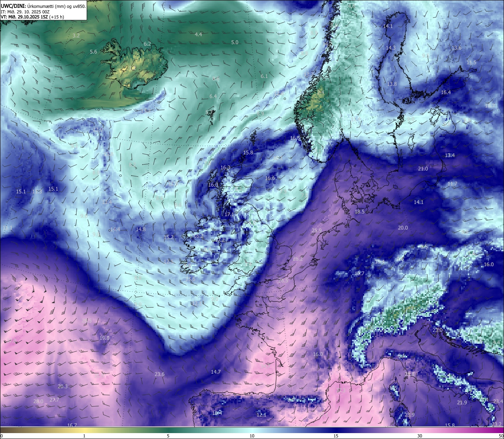Click the 13.4 value on the map
The image size is (504, 439).
coord(450,156)
